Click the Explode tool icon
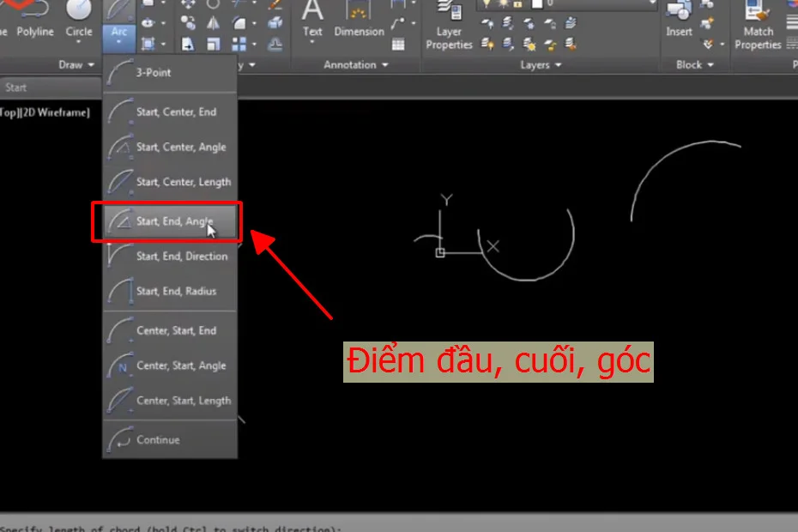Viewport: 798px width, 532px height. (275, 22)
